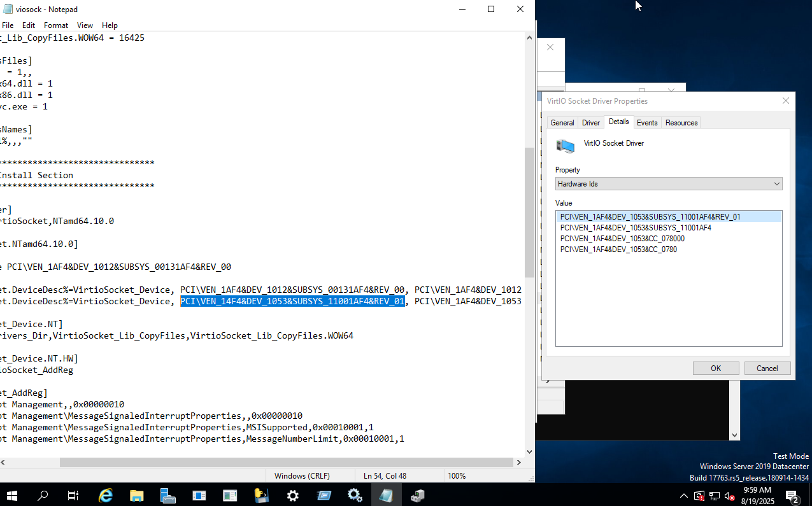812x506 pixels.
Task: Open the Format menu in Notepad
Action: pyautogui.click(x=56, y=25)
